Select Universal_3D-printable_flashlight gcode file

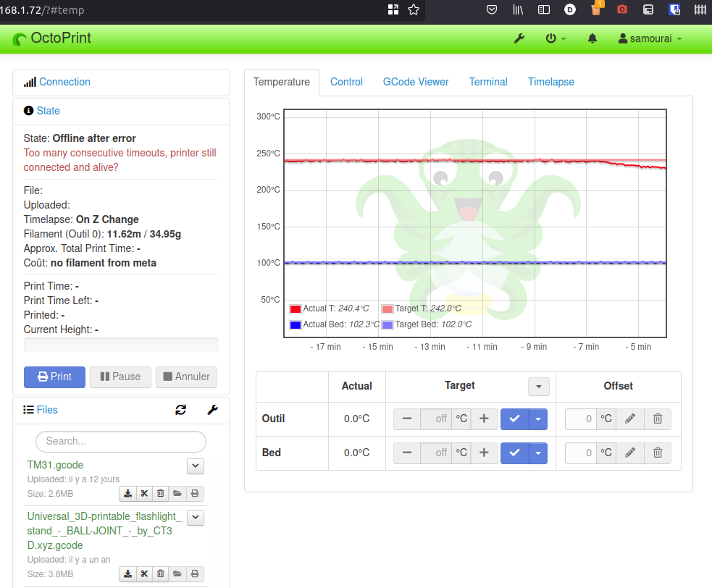104,531
